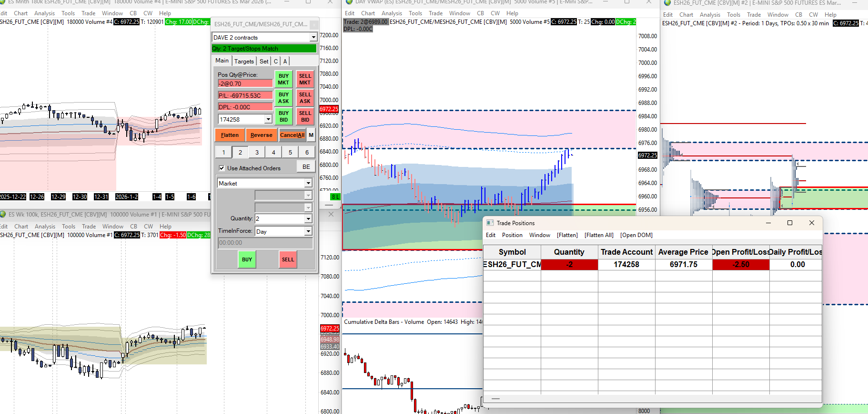
Task: Click the SELL ASK button
Action: tap(305, 98)
